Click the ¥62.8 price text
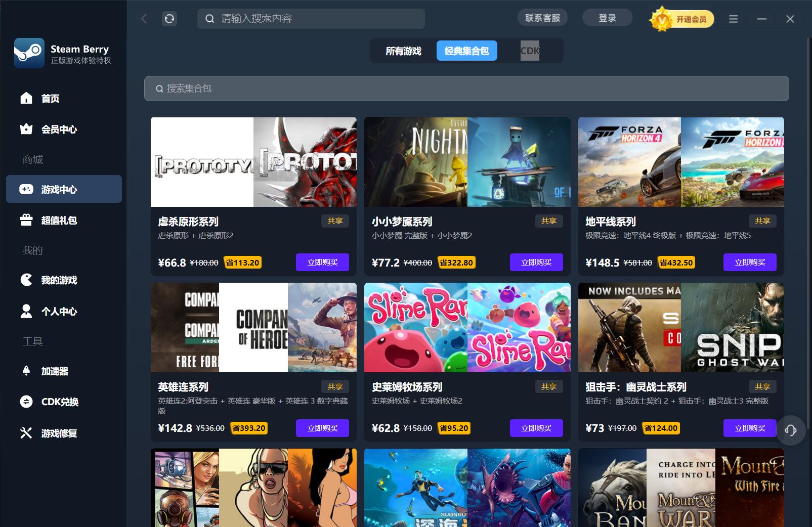 pyautogui.click(x=386, y=428)
